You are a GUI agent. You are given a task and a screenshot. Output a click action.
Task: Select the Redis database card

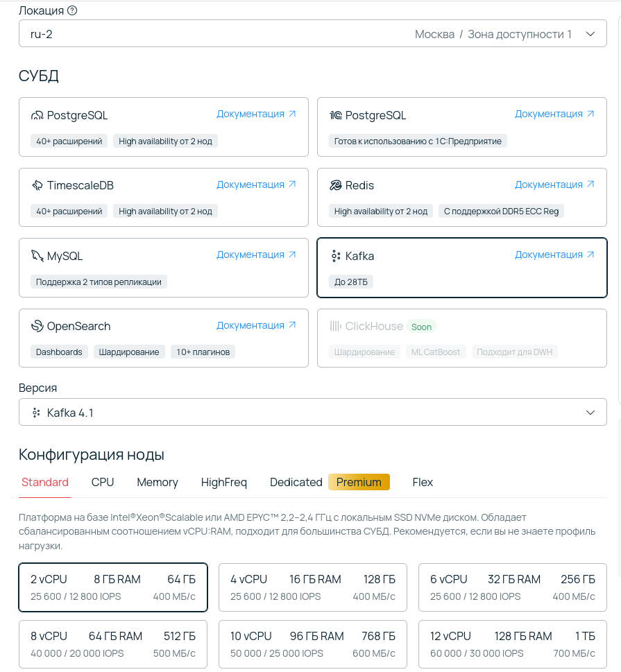pos(462,197)
